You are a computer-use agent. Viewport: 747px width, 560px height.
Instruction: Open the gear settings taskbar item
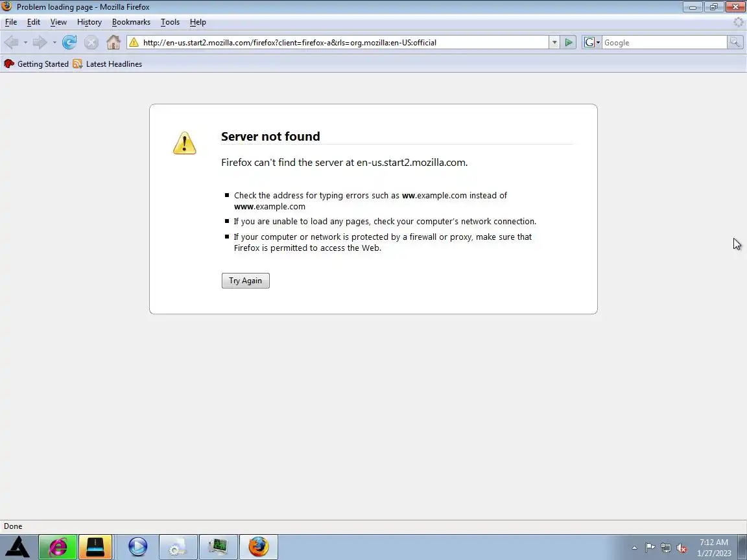tap(178, 546)
